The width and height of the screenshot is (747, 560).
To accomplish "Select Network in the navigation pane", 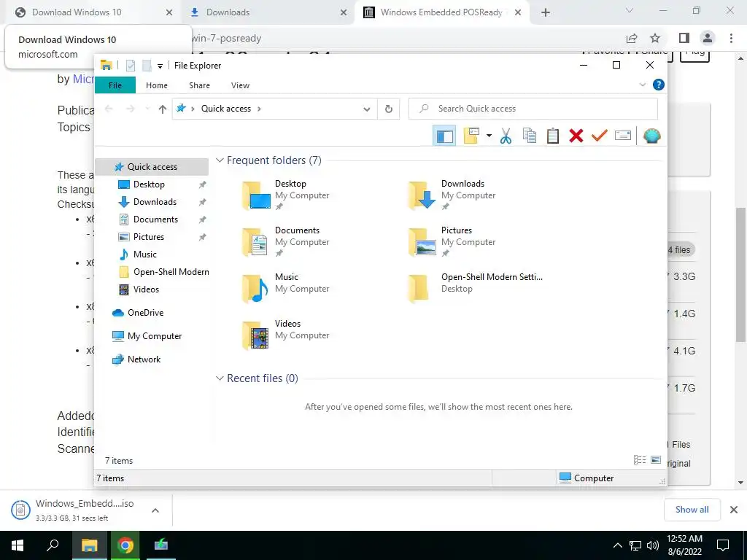I will pos(144,359).
